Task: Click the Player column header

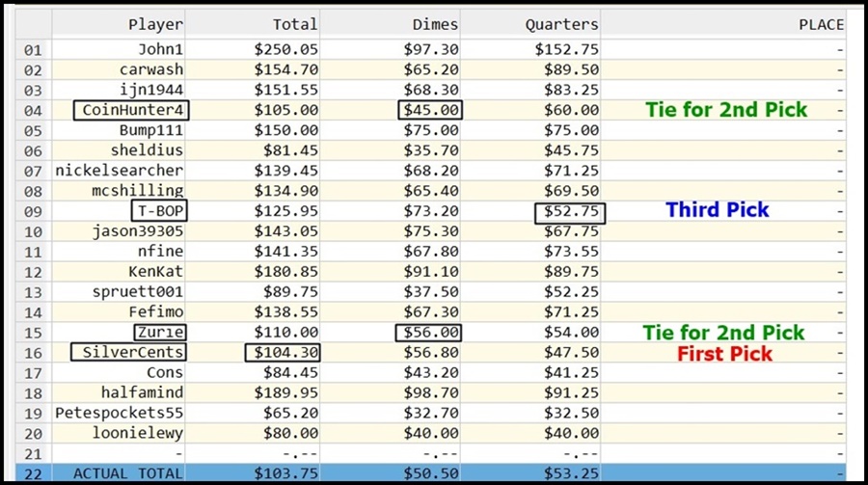Action: pos(119,24)
